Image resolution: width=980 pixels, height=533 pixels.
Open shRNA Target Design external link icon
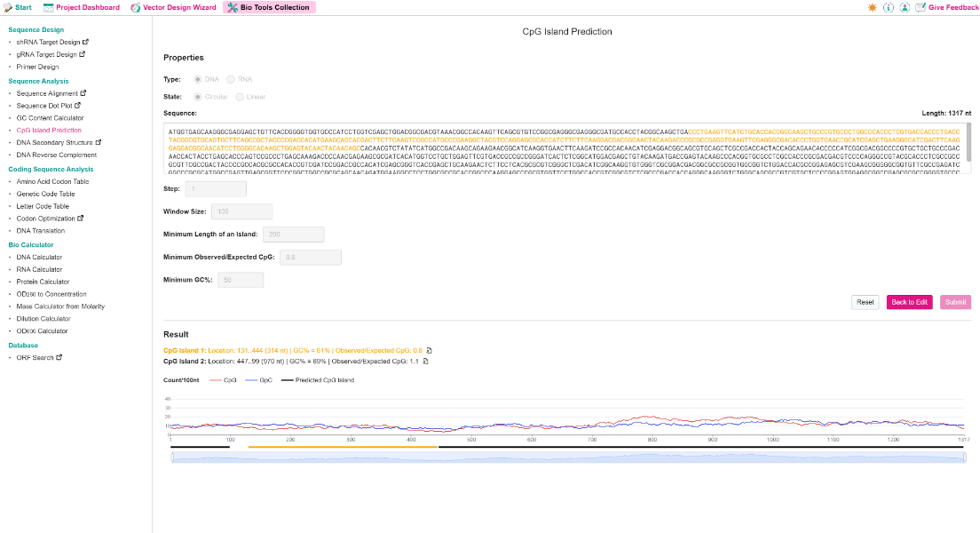[85, 42]
